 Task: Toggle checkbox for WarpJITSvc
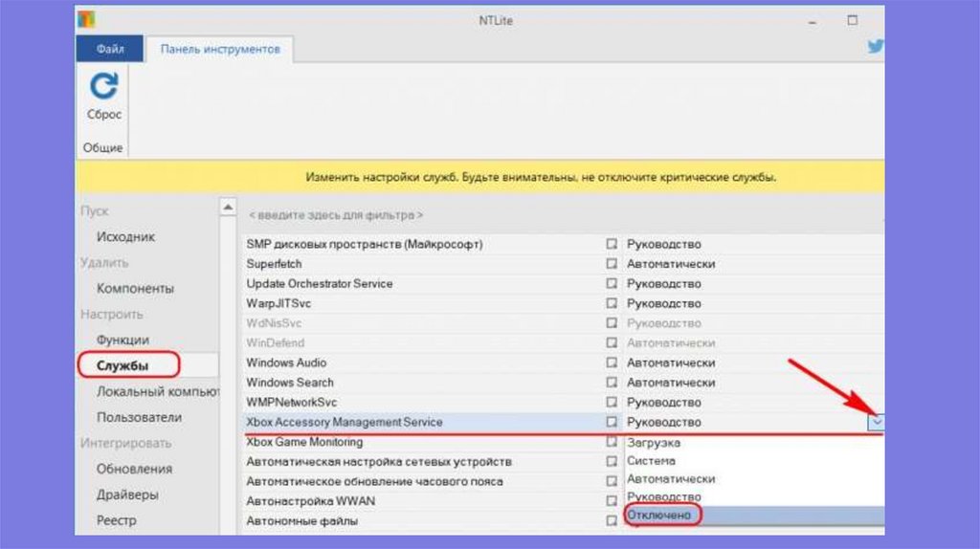point(612,303)
